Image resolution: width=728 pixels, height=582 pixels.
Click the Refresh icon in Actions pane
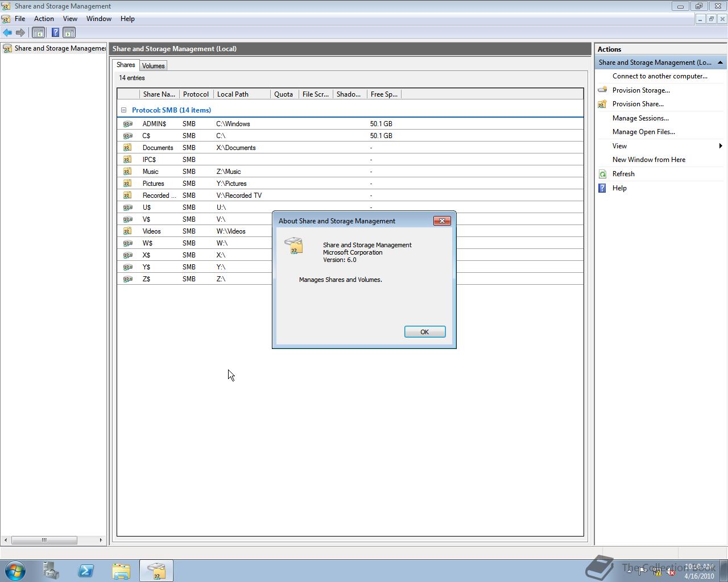coord(602,174)
